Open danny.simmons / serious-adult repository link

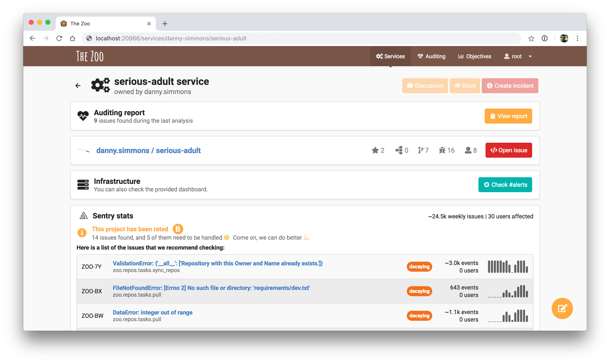(x=148, y=150)
